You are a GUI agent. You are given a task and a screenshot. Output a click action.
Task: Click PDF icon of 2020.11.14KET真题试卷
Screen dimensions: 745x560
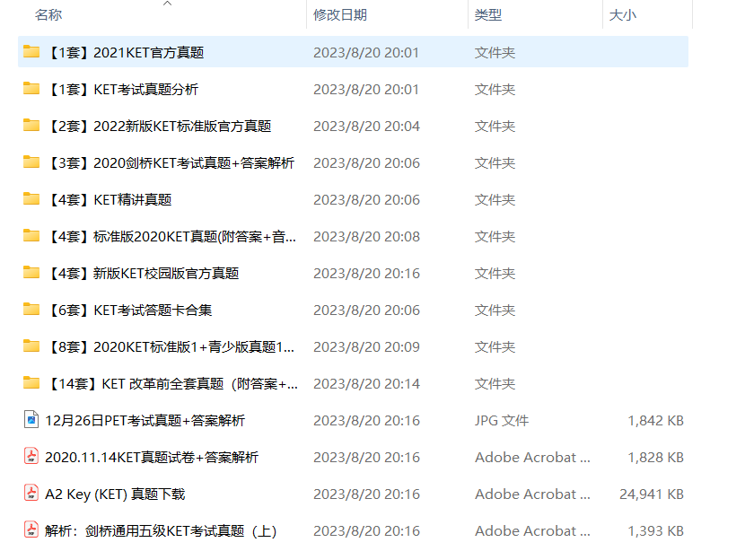point(31,457)
